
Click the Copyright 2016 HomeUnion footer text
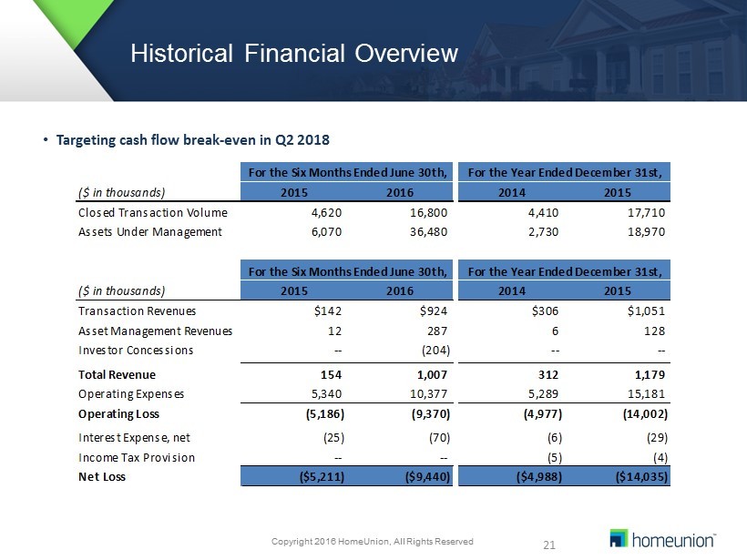coord(373,543)
